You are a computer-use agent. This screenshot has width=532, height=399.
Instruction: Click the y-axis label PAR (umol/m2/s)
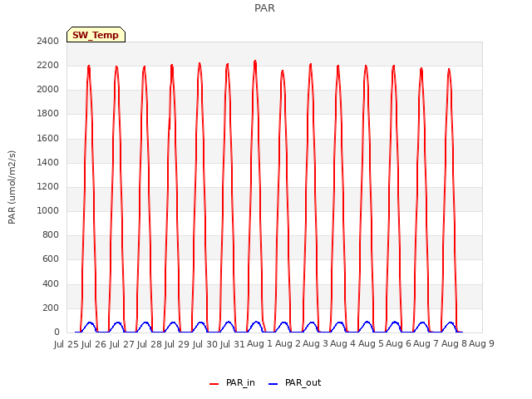click(x=12, y=187)
